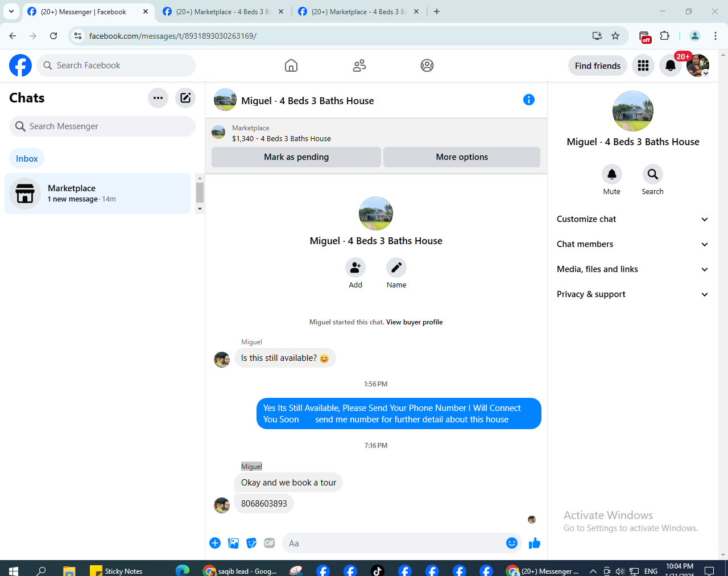View site information icon in address bar

(x=78, y=36)
